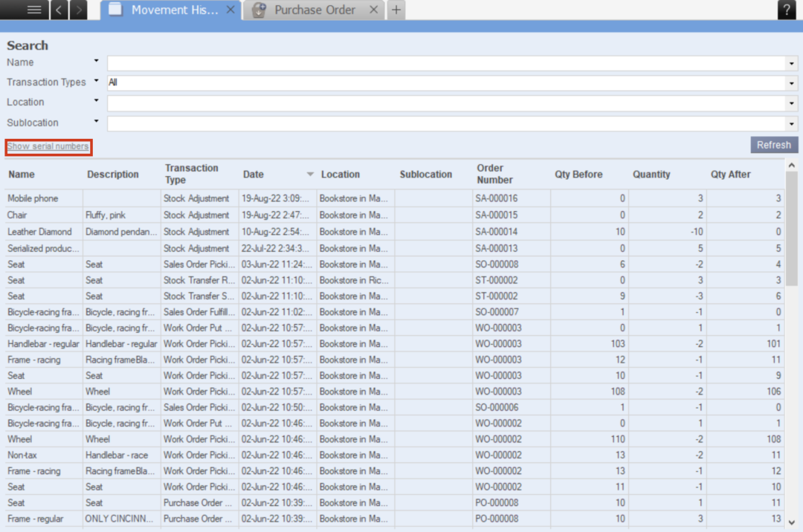Click the document icon on Movement History tab
This screenshot has width=803, height=532.
(115, 10)
